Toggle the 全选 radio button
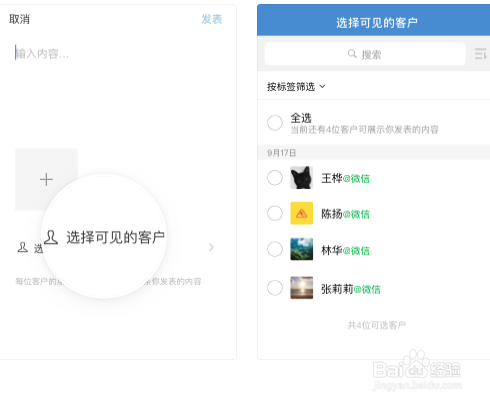 [275, 123]
